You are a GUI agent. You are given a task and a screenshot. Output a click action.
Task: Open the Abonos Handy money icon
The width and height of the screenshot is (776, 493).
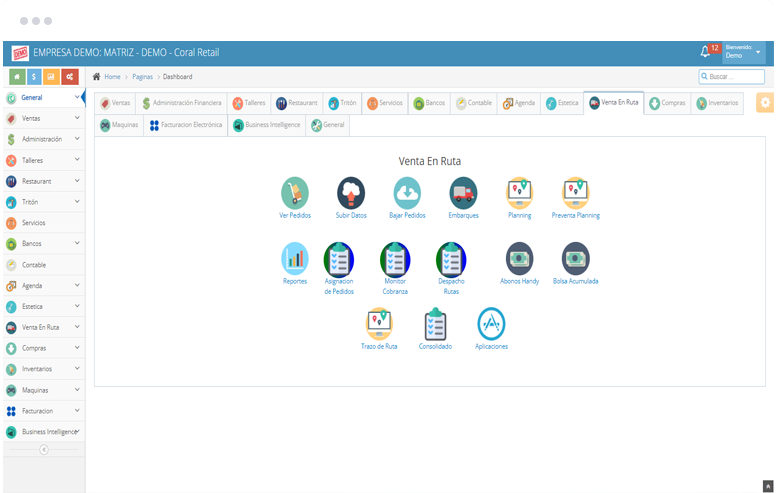point(519,258)
